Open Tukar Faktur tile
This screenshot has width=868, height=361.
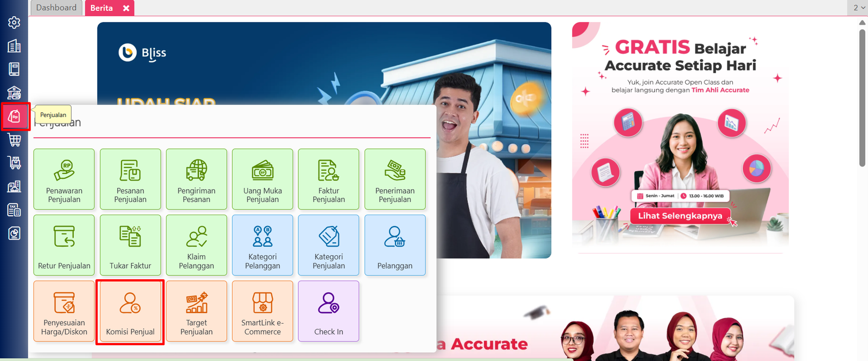coord(130,245)
